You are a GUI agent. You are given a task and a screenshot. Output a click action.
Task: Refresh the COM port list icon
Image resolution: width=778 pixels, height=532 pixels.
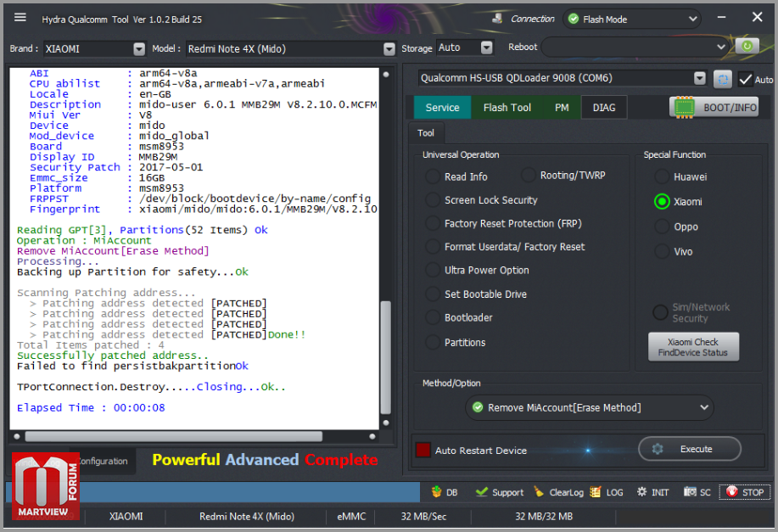click(x=723, y=79)
